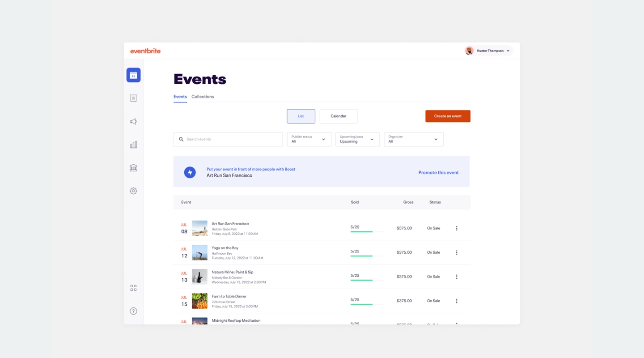644x358 pixels.
Task: Click the Marketing megaphone sidebar icon
Action: point(133,121)
